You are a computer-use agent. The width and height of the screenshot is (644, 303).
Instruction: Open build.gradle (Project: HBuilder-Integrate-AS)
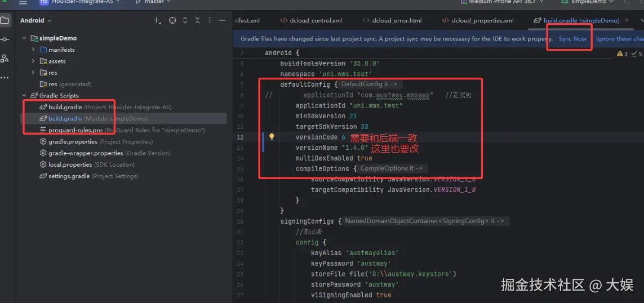pyautogui.click(x=105, y=107)
